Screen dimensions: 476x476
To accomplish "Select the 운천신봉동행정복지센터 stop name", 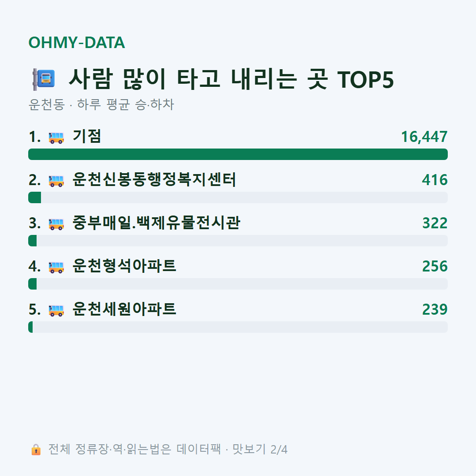I will (154, 179).
